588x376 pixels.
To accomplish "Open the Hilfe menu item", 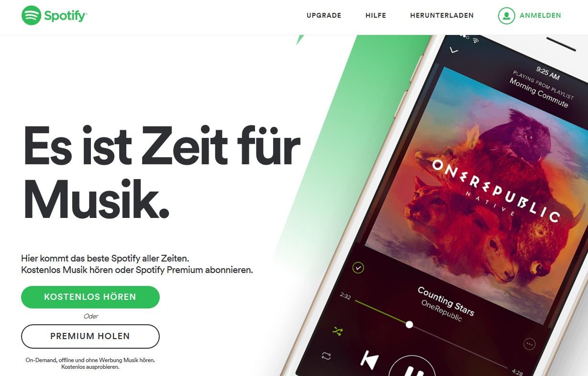I will [x=376, y=15].
